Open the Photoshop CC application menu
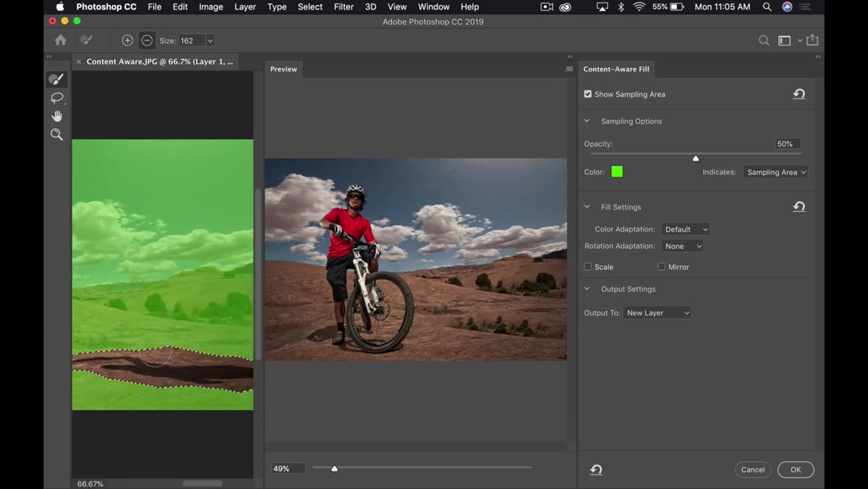Viewport: 868px width, 489px height. point(106,7)
